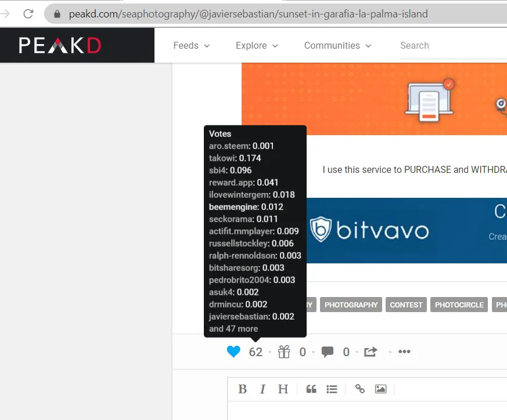Click pedrobrito2004: 0.003 vote entry
The image size is (507, 420).
(252, 280)
